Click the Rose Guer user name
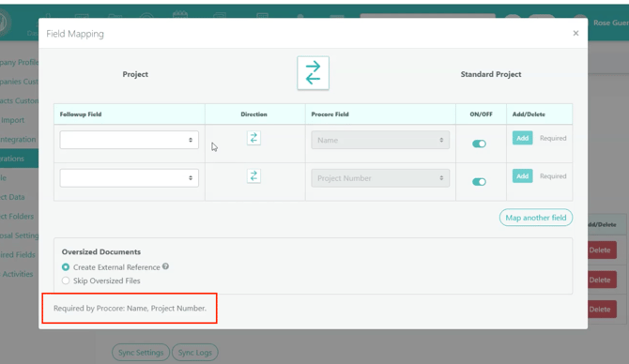This screenshot has height=364, width=629. tap(611, 23)
